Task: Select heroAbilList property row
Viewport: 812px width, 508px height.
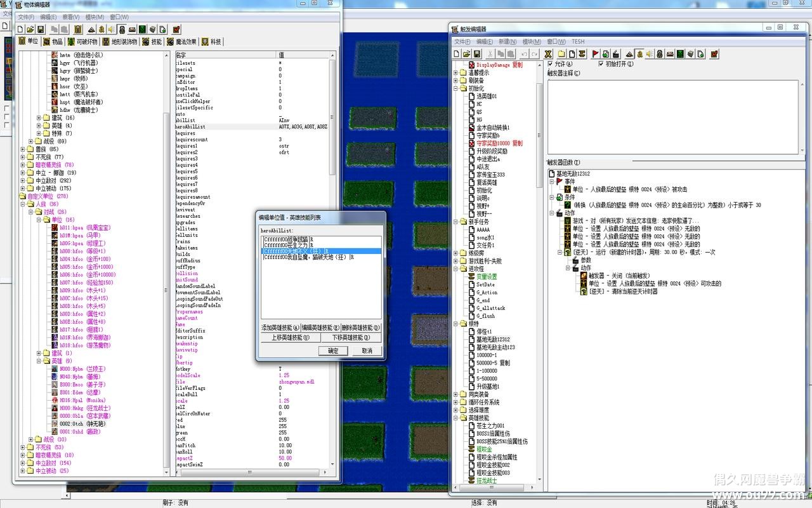Action: [252, 127]
